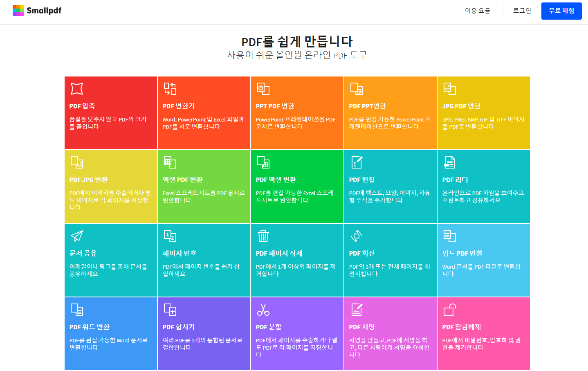Screen dimensions: 588x371
Task: Click description '여러 PDF를 1개의 통합된 문서로 결합합니다'
Action: 202,344
